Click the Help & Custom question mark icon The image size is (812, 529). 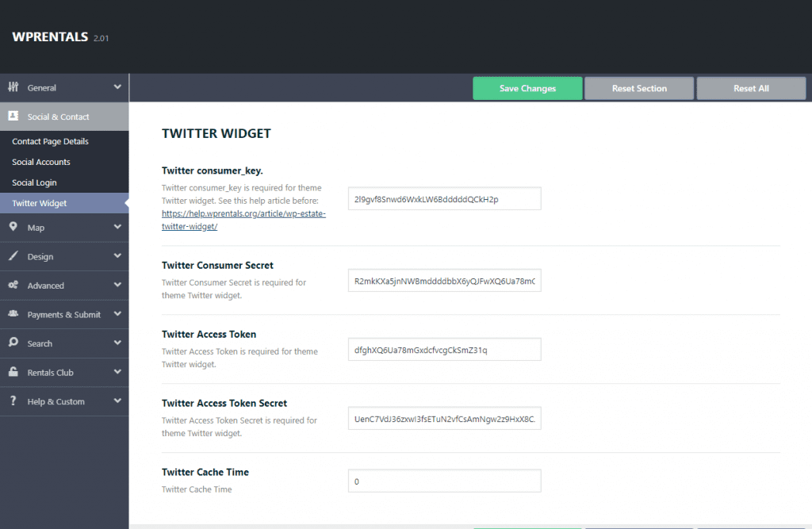[13, 401]
